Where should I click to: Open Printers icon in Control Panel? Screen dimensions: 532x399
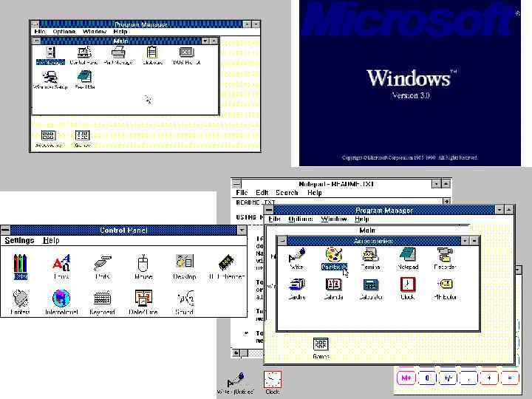point(21,302)
